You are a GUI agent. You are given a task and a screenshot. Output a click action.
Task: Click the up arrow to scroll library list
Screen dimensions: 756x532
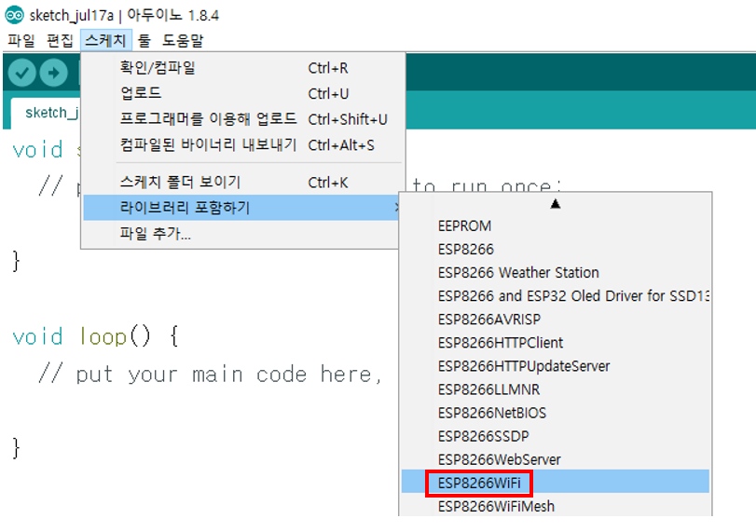coord(556,204)
